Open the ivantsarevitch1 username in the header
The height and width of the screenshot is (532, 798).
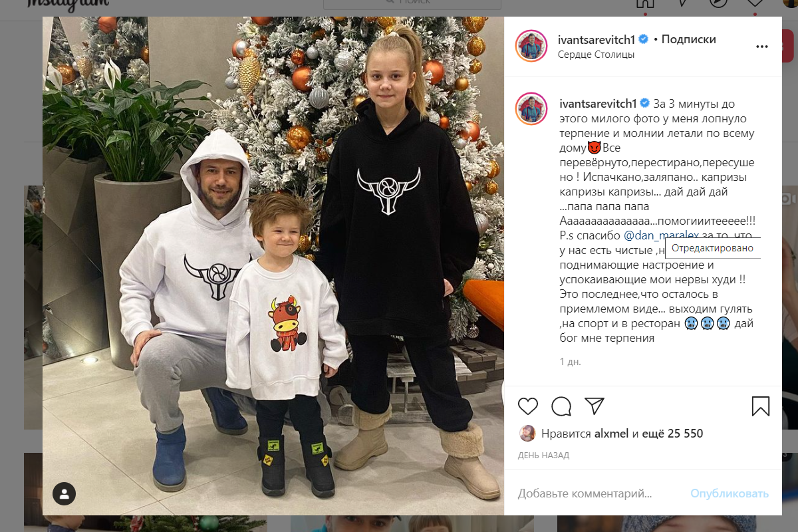[x=597, y=39]
